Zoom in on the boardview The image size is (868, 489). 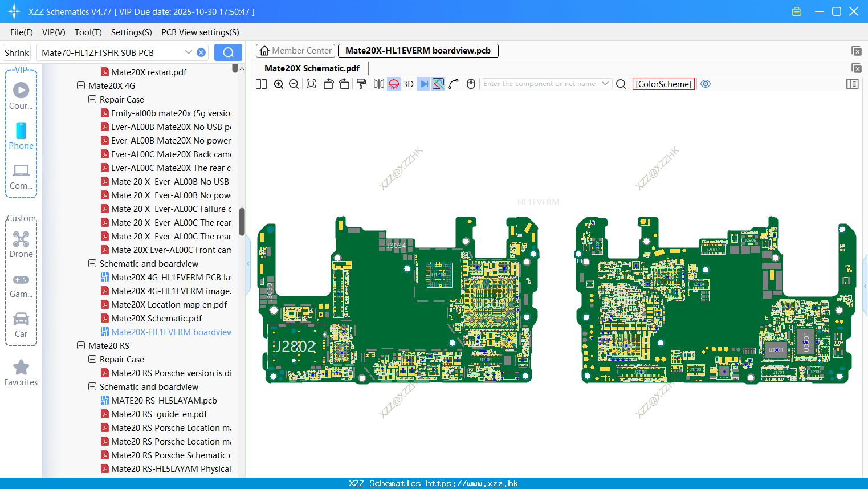279,84
